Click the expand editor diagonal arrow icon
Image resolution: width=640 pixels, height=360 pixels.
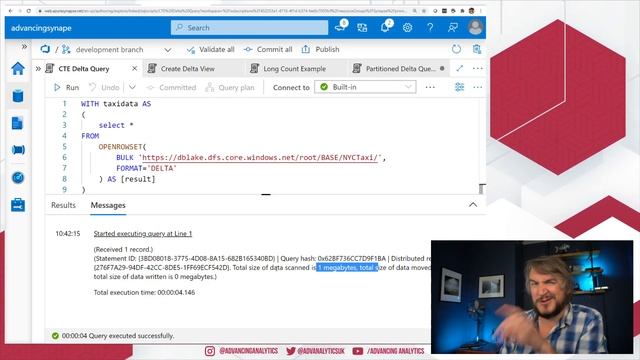pyautogui.click(x=460, y=68)
